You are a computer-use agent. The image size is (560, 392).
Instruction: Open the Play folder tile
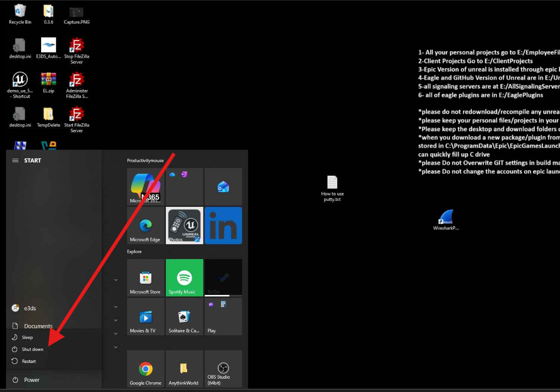pyautogui.click(x=223, y=316)
